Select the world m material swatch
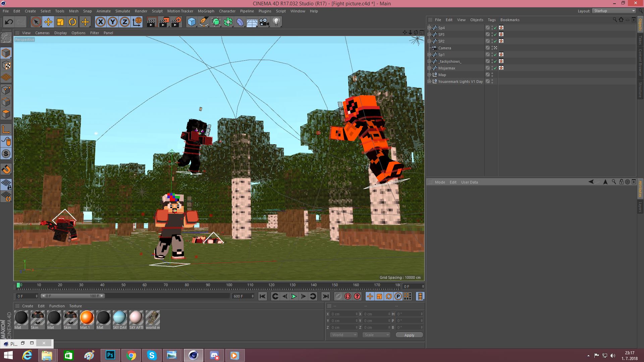The height and width of the screenshot is (362, 644). click(153, 320)
